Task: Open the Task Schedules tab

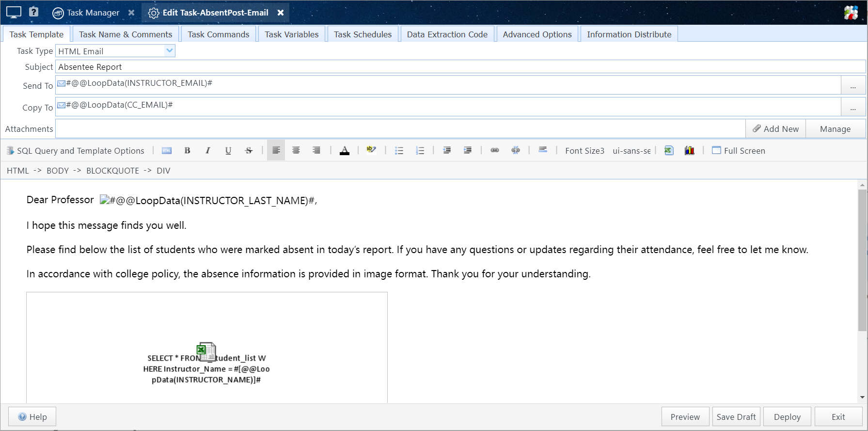Action: [x=363, y=34]
